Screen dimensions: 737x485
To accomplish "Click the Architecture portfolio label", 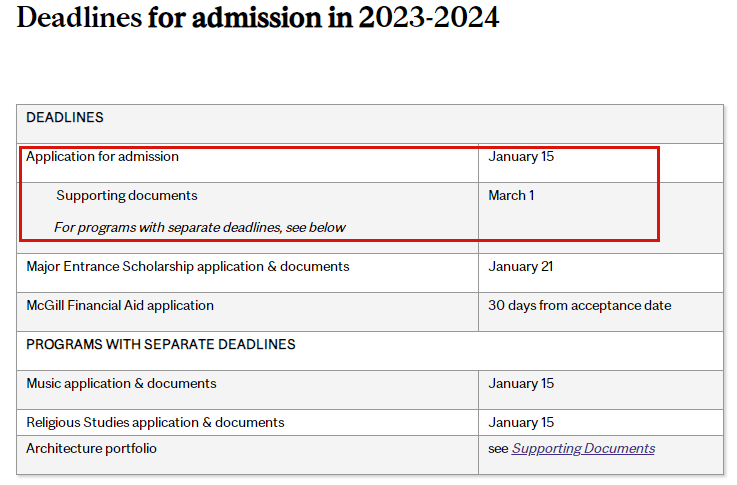I will 91,449.
